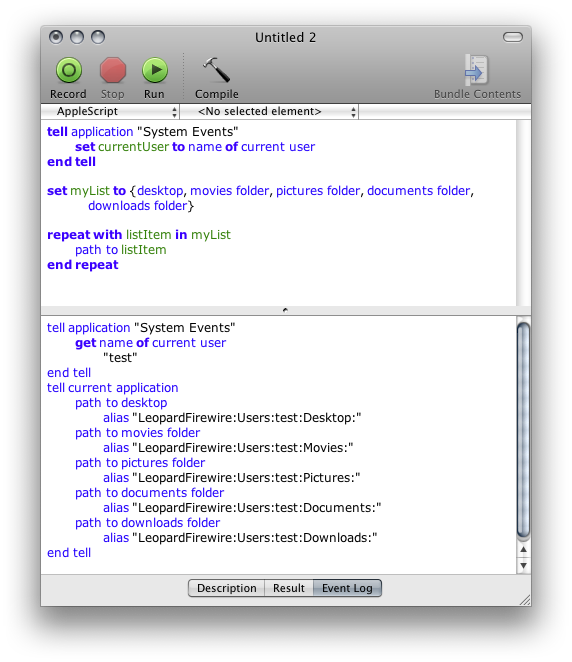Image resolution: width=572 pixels, height=662 pixels.
Task: Click 'path to listItem' in script
Action: click(121, 250)
